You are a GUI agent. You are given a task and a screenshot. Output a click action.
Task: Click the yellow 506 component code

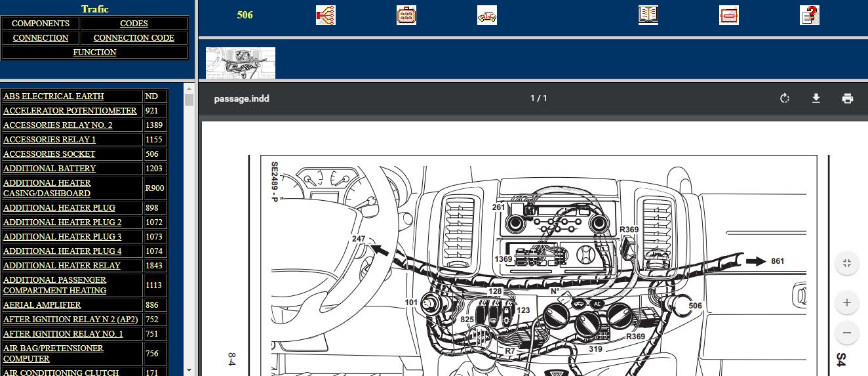click(245, 15)
